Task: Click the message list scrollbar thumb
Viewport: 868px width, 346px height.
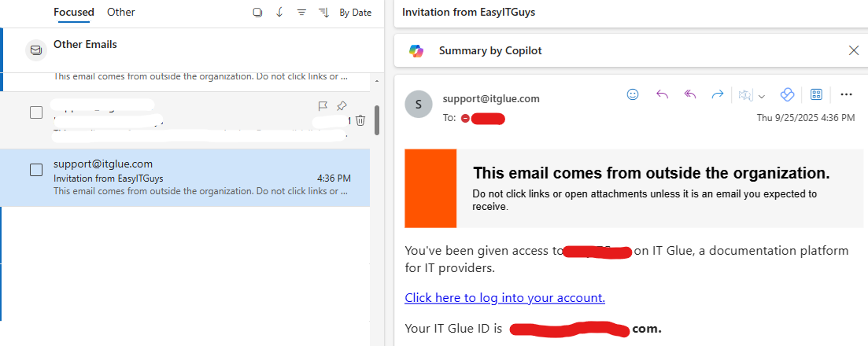Action: point(377,120)
